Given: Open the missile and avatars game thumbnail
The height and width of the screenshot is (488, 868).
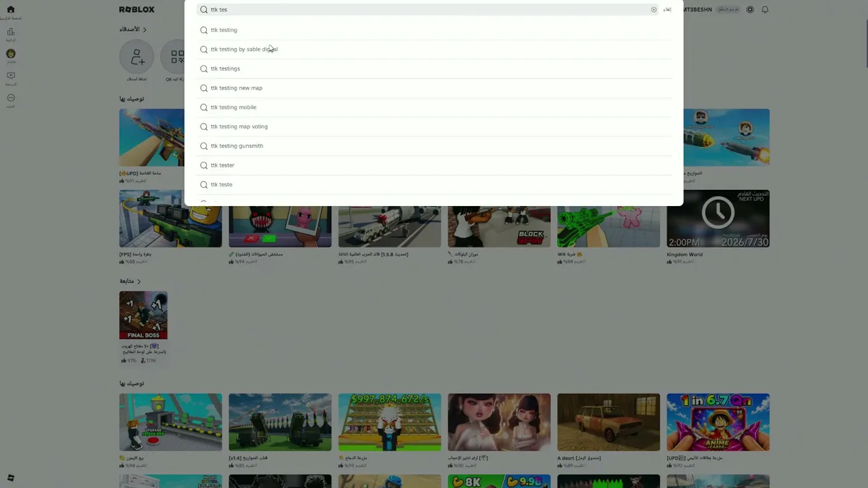Looking at the screenshot, I should tap(726, 137).
